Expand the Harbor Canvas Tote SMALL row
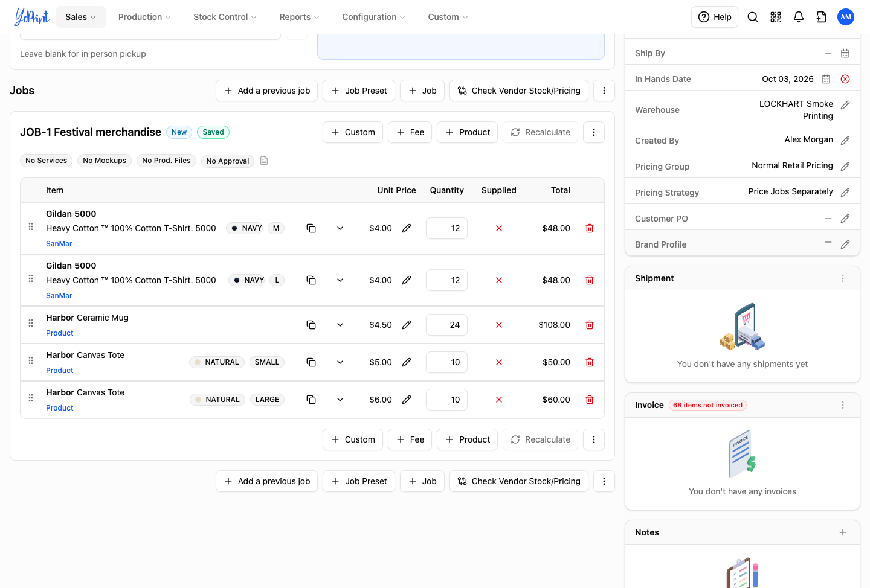 pos(340,362)
